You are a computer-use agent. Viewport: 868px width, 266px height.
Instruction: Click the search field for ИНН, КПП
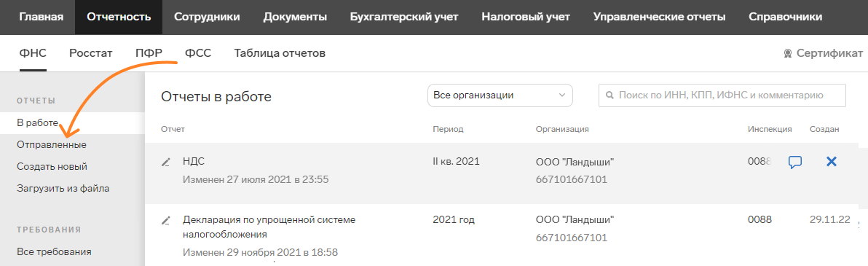[722, 95]
